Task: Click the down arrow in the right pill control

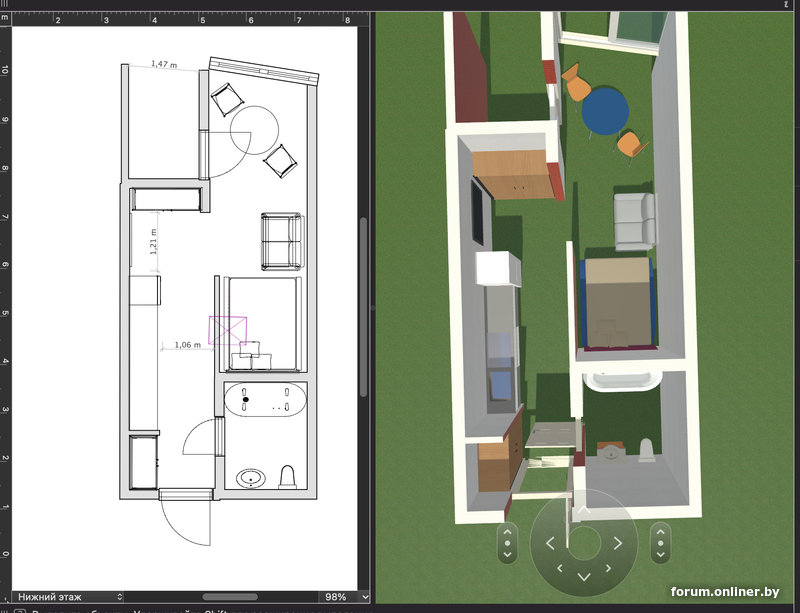Action: (x=661, y=554)
